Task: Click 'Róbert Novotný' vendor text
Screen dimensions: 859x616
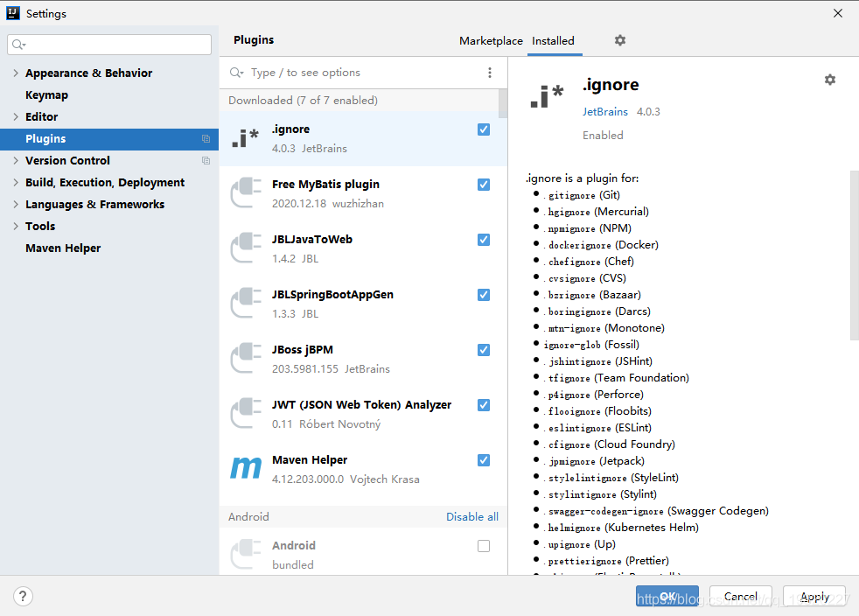Action: pyautogui.click(x=339, y=424)
